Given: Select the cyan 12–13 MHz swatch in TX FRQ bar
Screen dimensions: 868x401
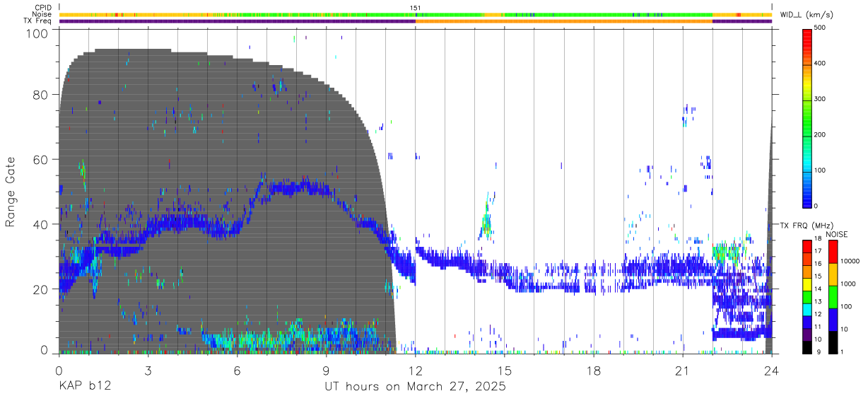Looking at the screenshot, I should (x=808, y=308).
